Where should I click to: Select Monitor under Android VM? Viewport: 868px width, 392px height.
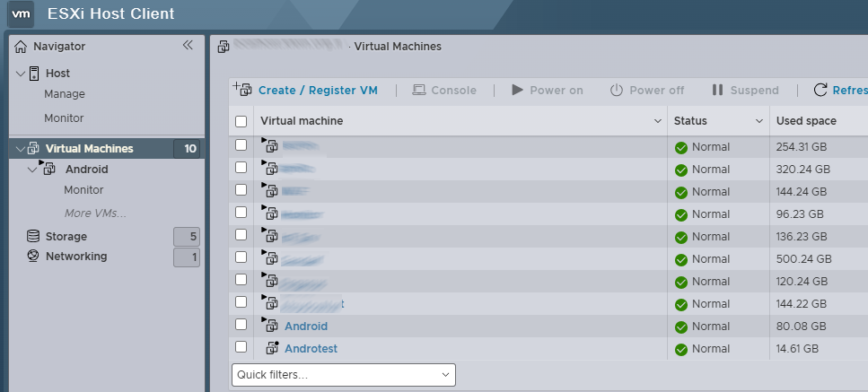83,190
